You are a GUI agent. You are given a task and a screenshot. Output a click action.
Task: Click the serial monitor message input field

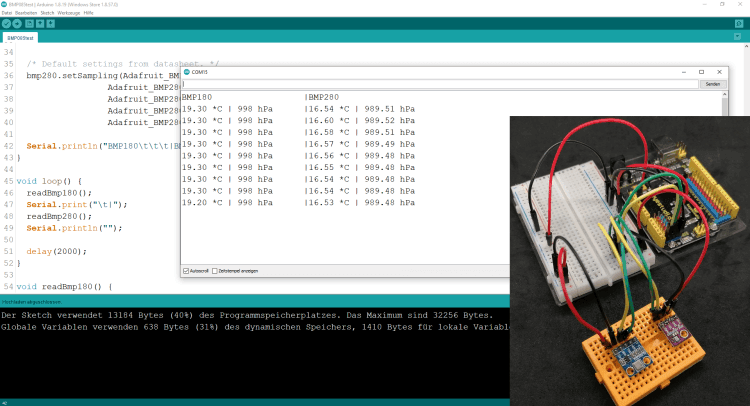coord(440,84)
